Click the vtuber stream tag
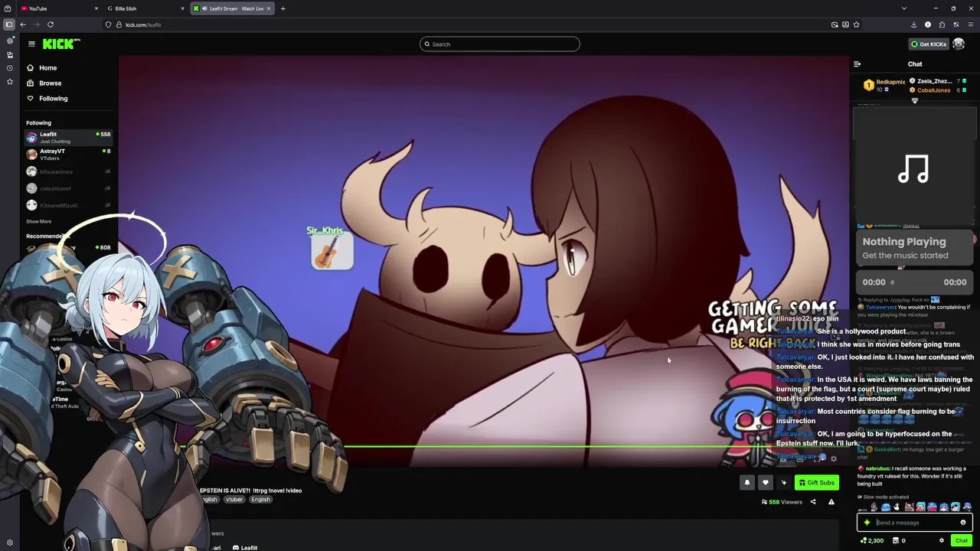This screenshot has height=551, width=980. tap(234, 499)
